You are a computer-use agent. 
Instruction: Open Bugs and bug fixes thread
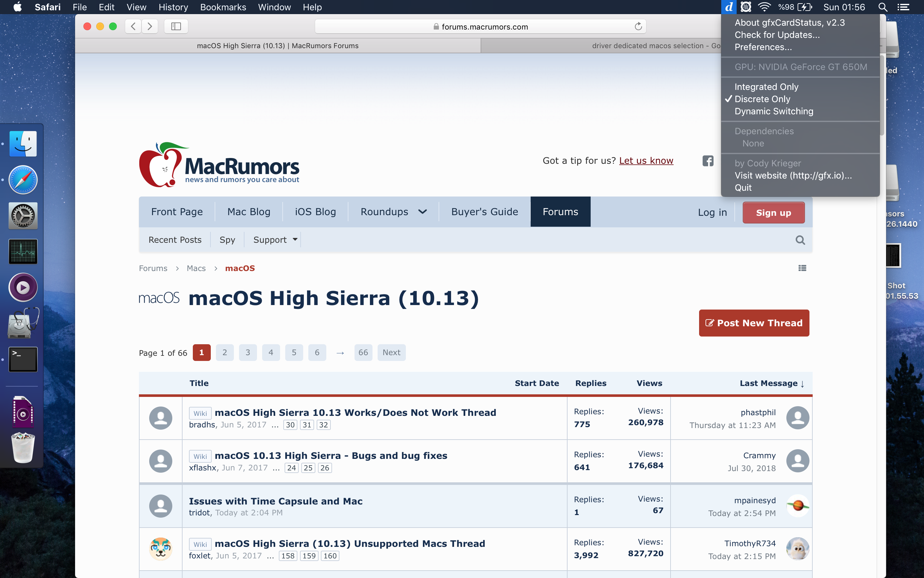click(x=331, y=456)
